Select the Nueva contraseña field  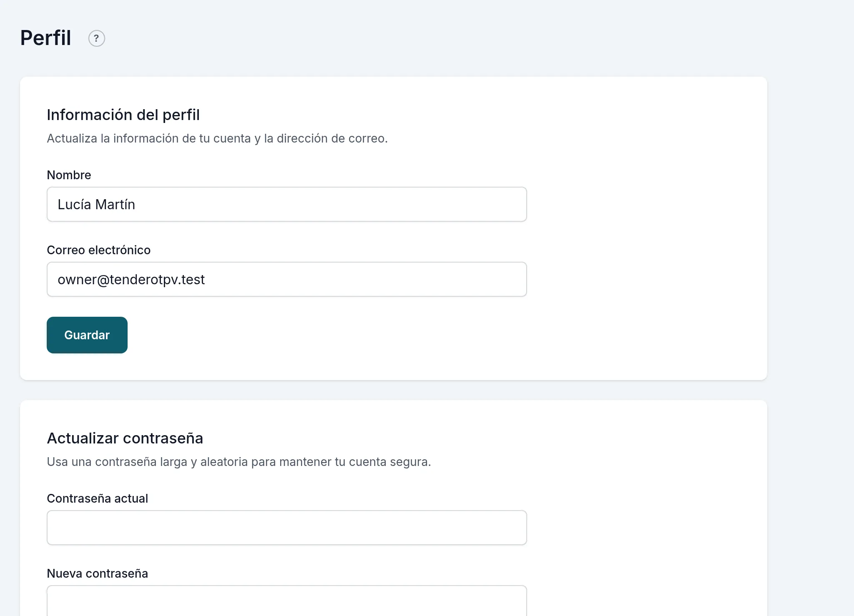[287, 601]
